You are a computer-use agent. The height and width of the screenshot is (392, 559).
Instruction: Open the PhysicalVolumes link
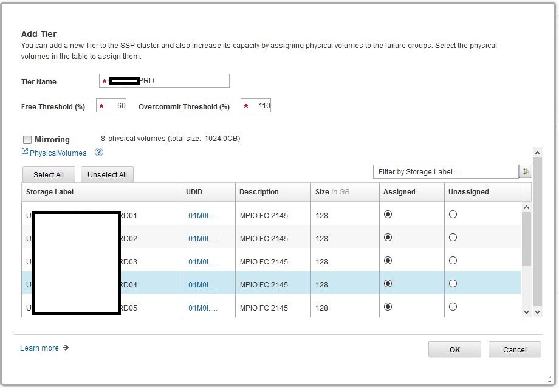pos(58,153)
